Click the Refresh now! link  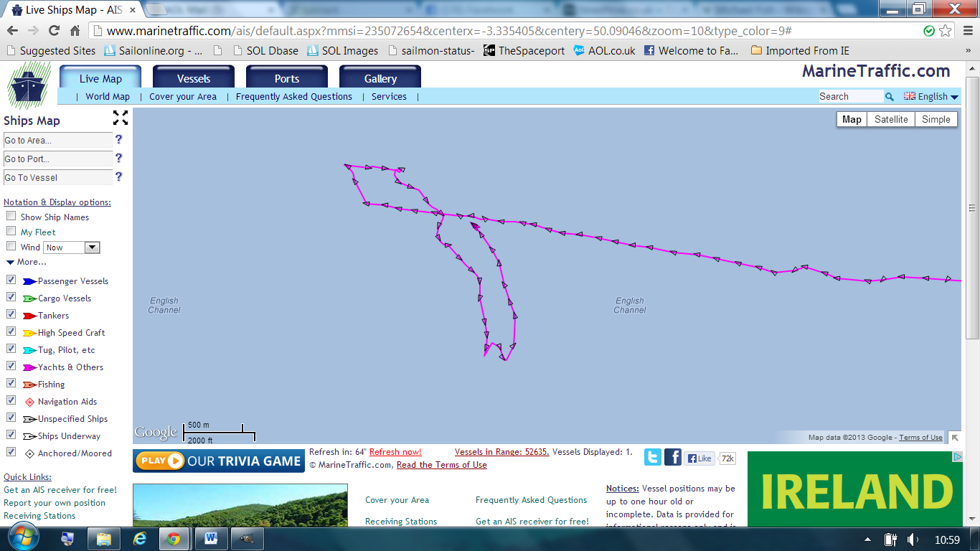(x=395, y=452)
